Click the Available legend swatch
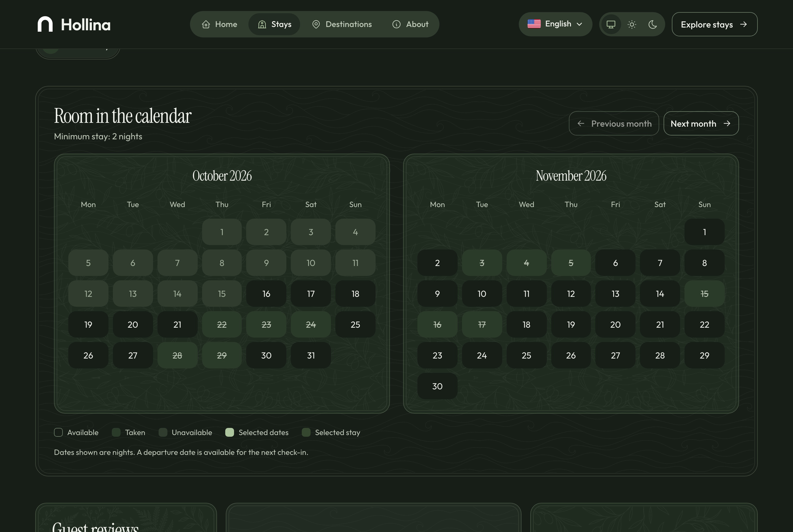The image size is (793, 532). tap(58, 432)
